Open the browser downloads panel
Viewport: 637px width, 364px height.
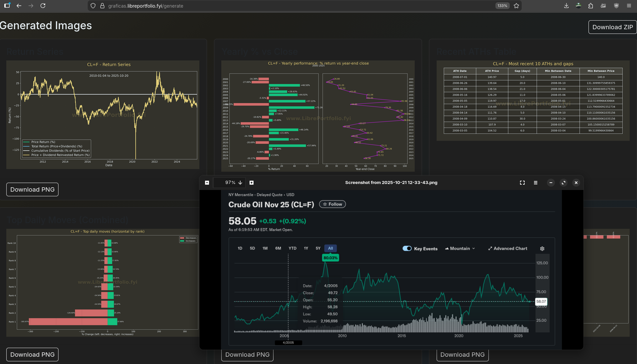click(x=566, y=6)
